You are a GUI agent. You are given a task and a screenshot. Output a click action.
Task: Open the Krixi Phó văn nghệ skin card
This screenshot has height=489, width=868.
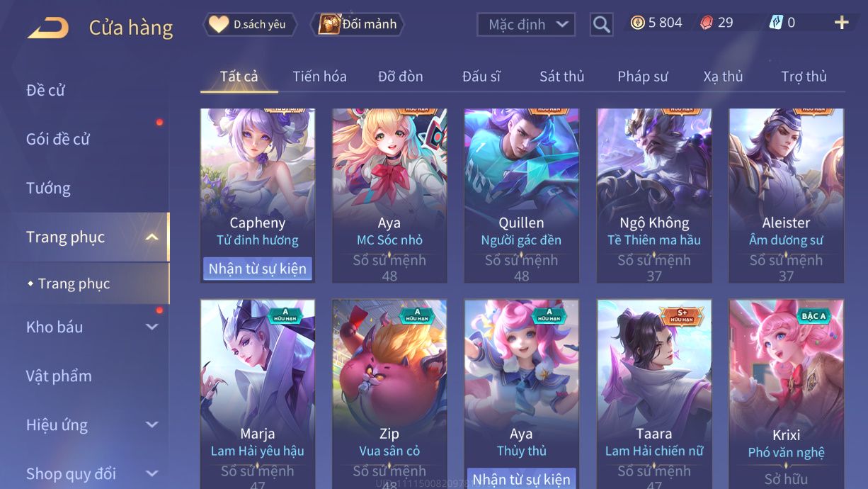coord(786,394)
